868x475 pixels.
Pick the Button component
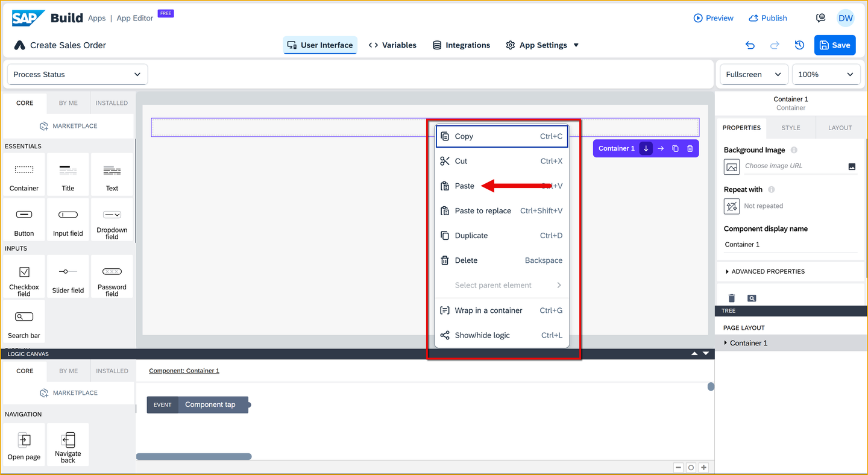tap(24, 219)
